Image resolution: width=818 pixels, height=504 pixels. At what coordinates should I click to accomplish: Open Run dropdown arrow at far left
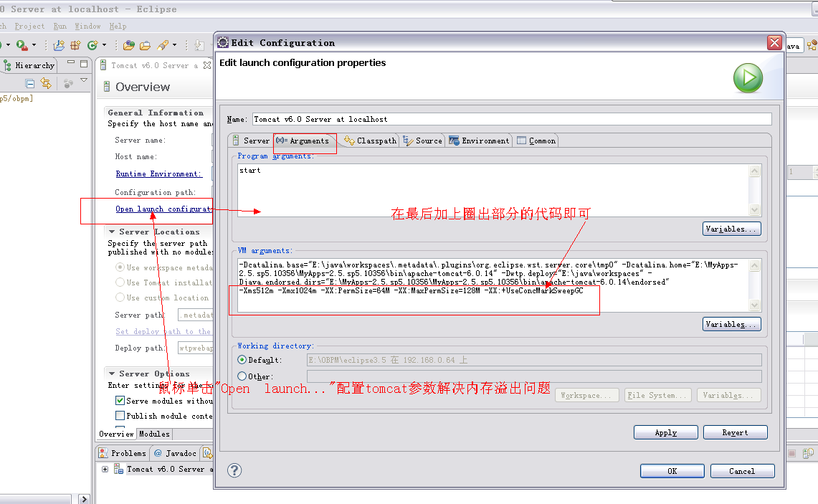point(8,45)
